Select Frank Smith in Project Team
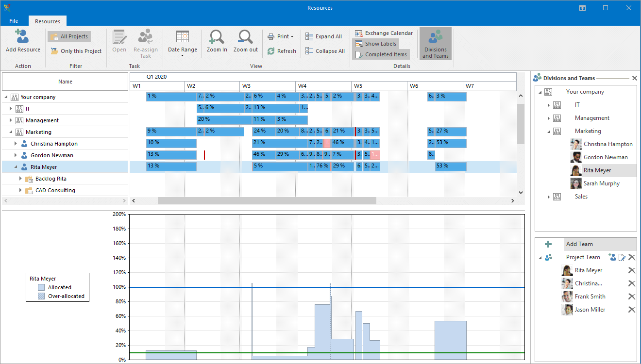The image size is (641, 364). 590,297
